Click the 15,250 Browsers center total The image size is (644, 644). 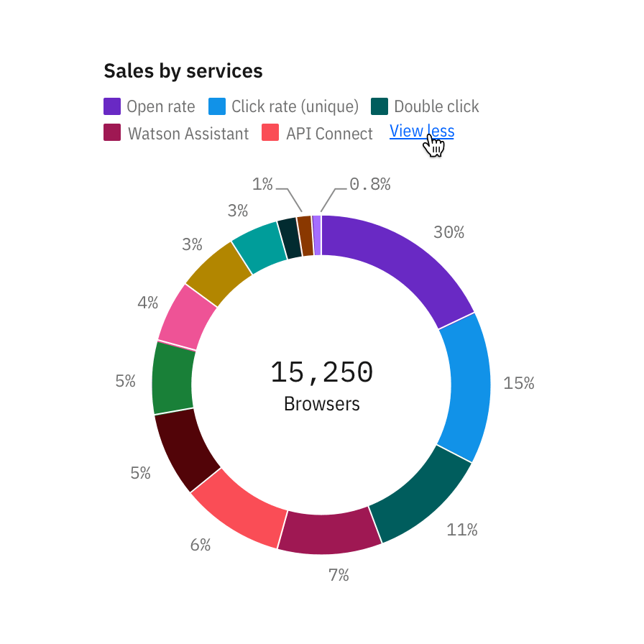tap(322, 386)
